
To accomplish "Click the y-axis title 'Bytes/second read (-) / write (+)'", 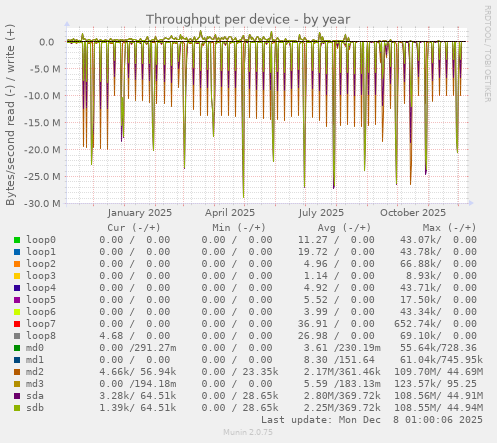I will click(10, 115).
